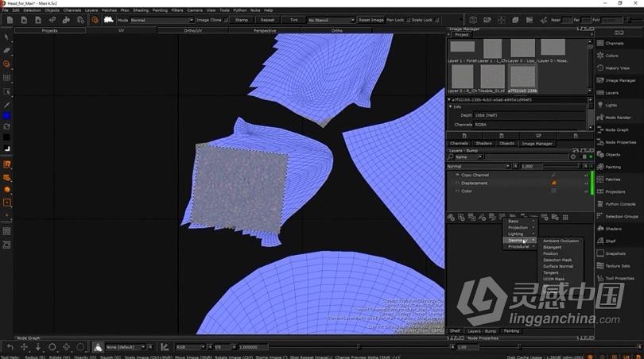The image size is (644, 359).
Task: Choose Ambient Occlusion from Geometry submenu
Action: (x=561, y=241)
